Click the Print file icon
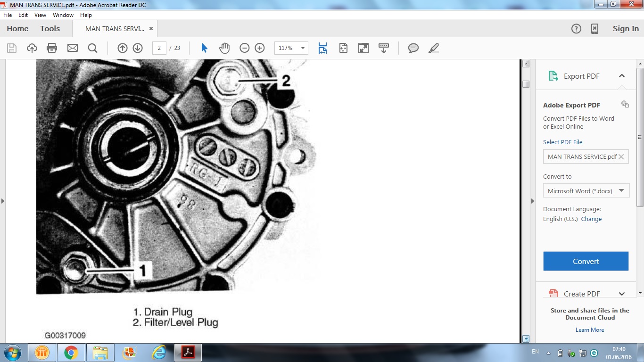Image resolution: width=644 pixels, height=362 pixels. click(x=52, y=48)
